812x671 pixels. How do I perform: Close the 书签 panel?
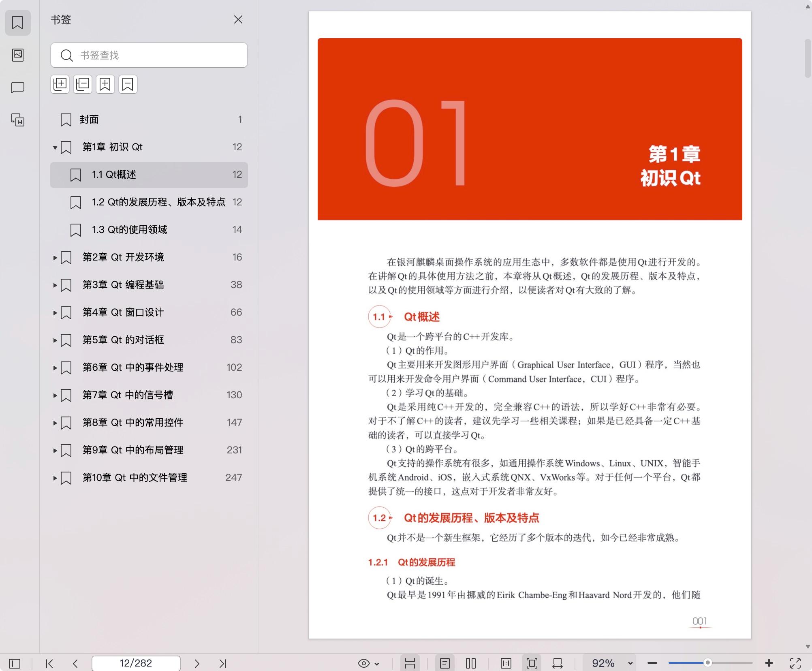pos(238,19)
